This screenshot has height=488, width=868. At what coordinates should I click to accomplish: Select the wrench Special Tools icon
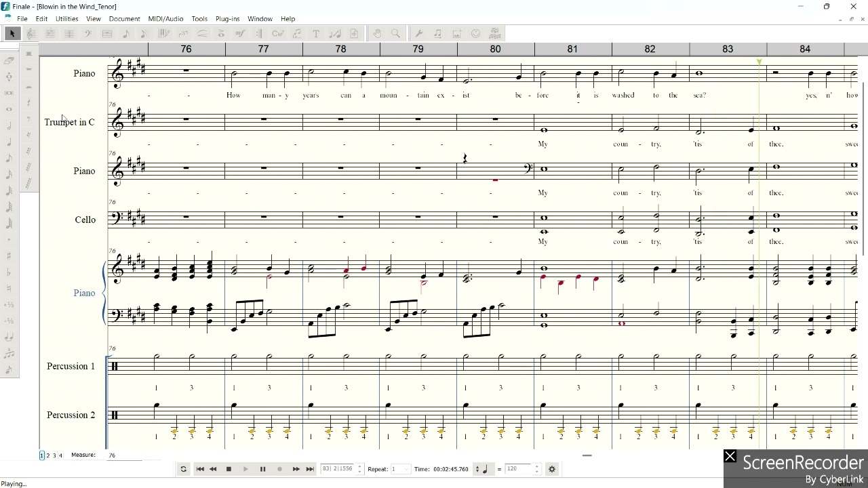click(418, 33)
